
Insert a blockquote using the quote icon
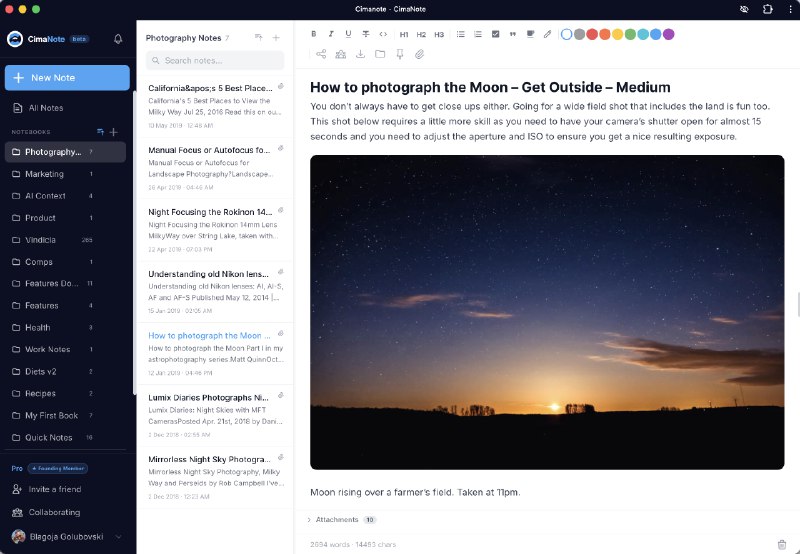513,34
